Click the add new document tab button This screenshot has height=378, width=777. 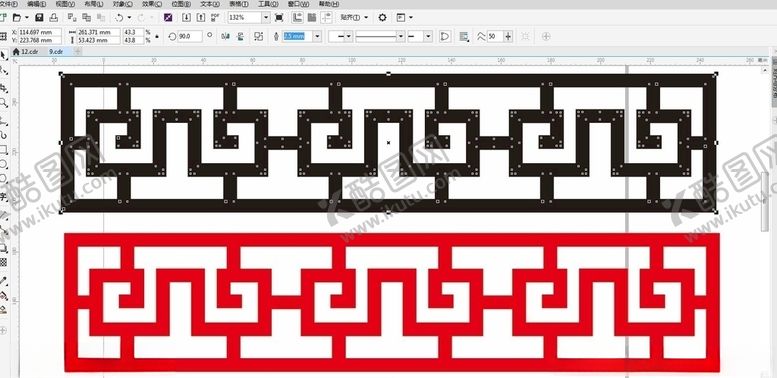[77, 52]
